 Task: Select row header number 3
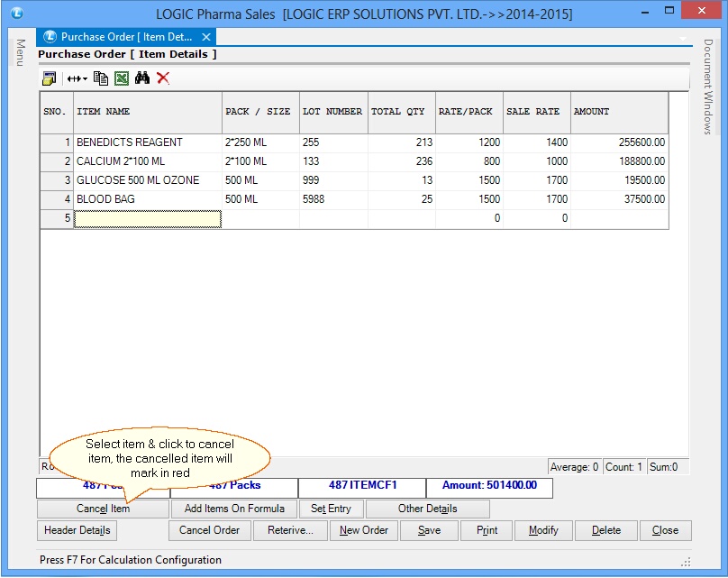[x=57, y=180]
